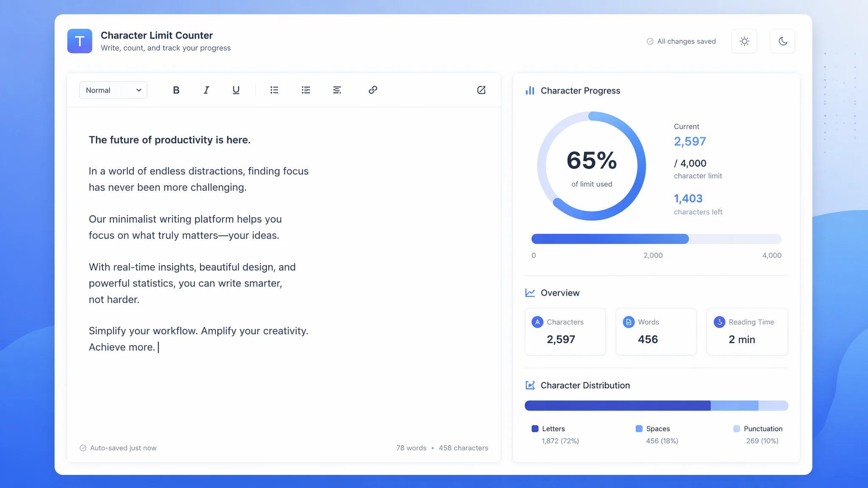Insert a hyperlink

click(x=373, y=90)
